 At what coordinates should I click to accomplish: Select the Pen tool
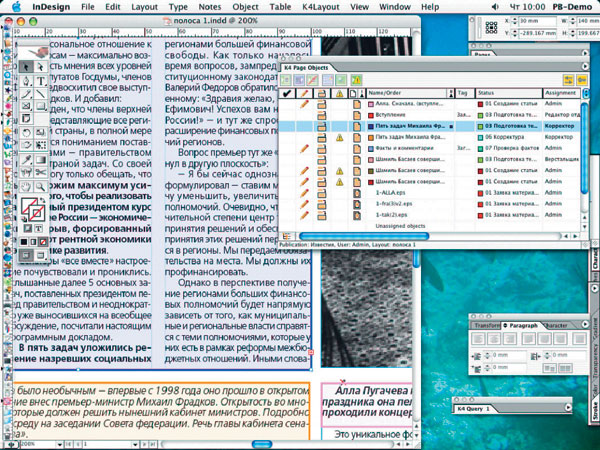[x=26, y=81]
